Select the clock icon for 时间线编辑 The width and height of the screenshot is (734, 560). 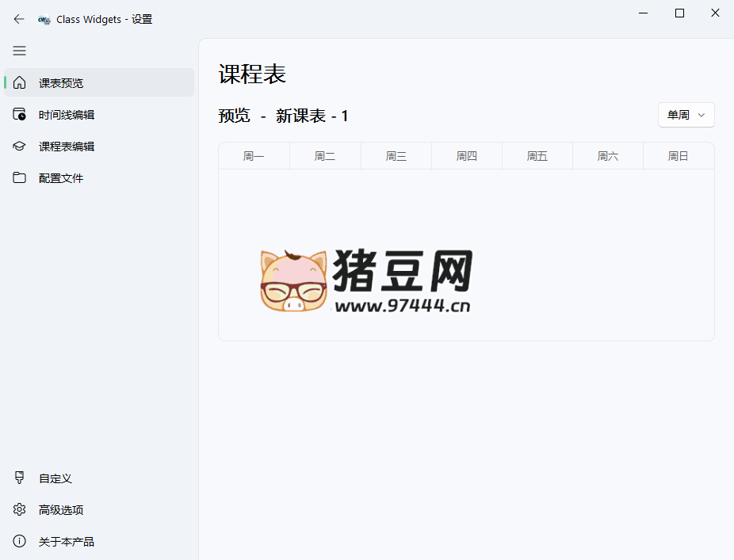19,114
